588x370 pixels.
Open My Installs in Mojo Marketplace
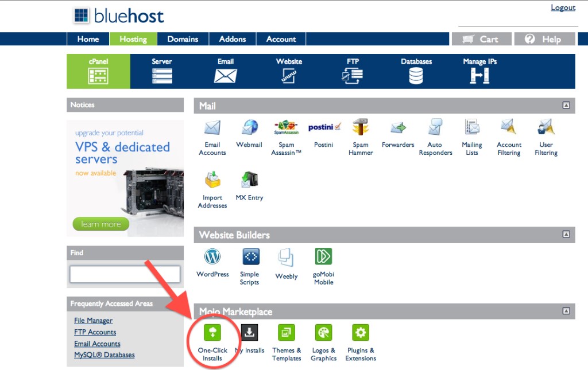click(250, 339)
